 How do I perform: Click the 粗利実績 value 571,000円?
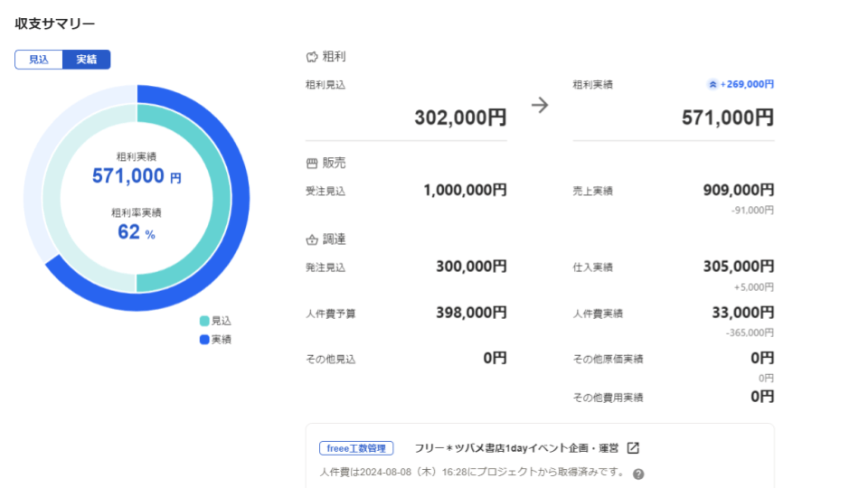point(728,117)
